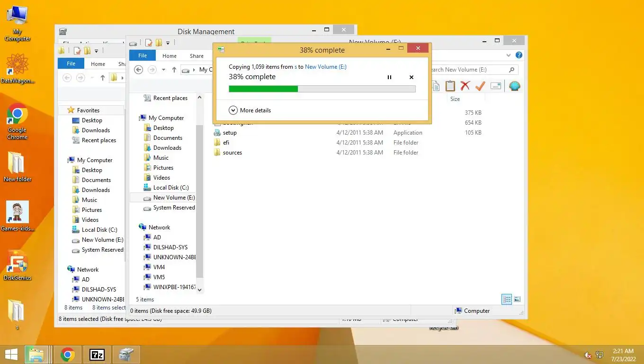
Task: Go up one level in the back Explorer window
Action: (103, 78)
